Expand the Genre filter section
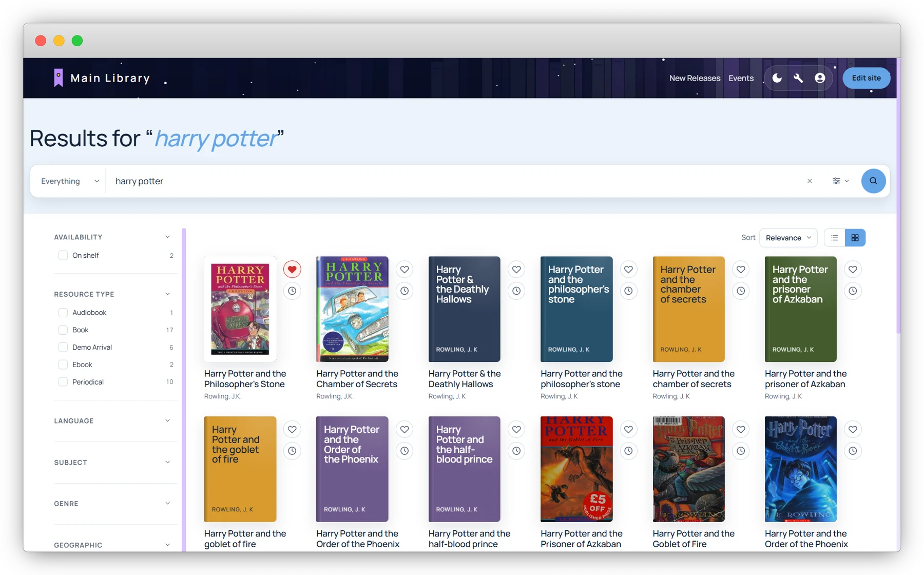The image size is (924, 575). 167,504
